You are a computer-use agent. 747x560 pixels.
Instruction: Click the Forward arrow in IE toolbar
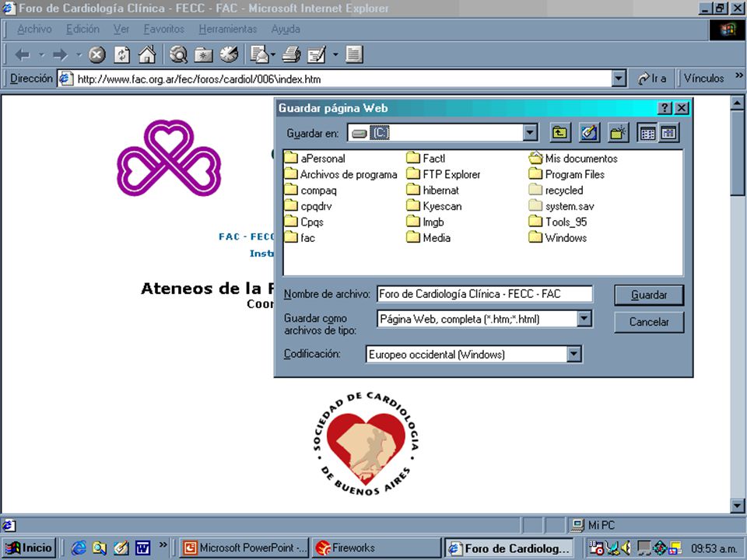tap(60, 55)
